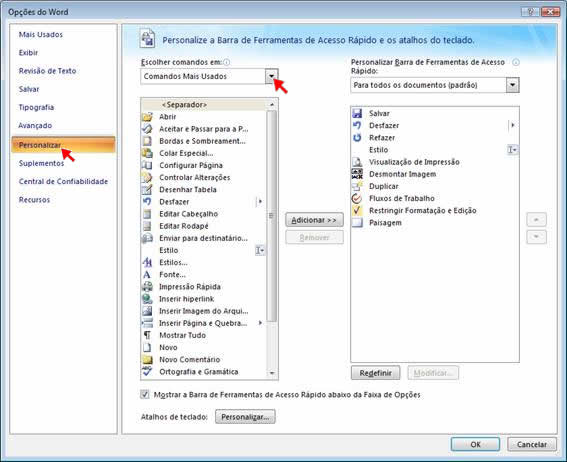Click the Desmontar Imagem icon
The image size is (567, 462).
357,174
